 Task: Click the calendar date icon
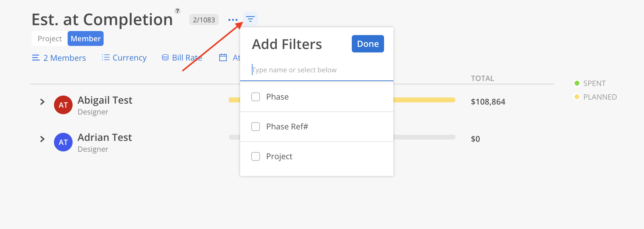[223, 57]
